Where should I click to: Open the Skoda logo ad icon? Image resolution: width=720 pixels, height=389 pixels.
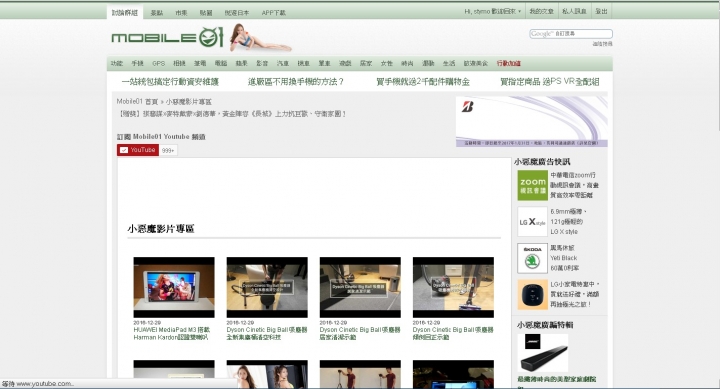pos(533,258)
